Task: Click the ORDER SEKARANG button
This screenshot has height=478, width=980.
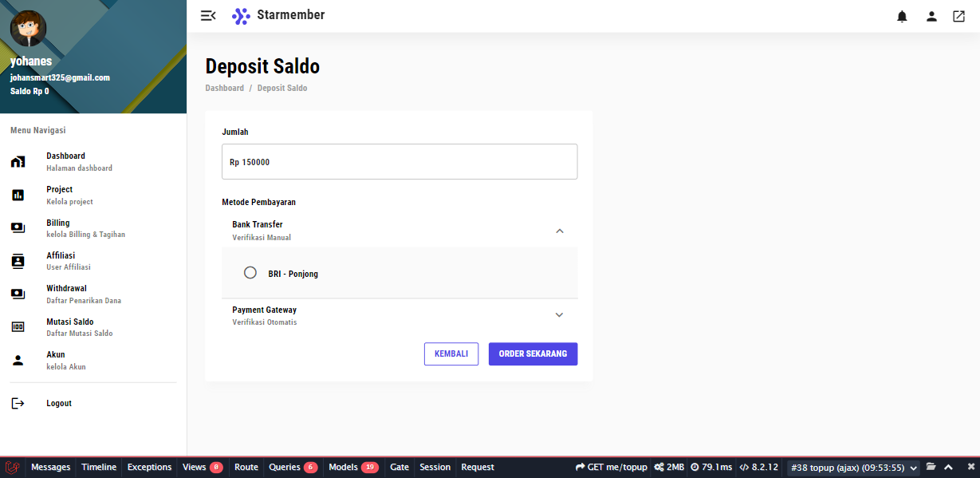Action: tap(533, 354)
